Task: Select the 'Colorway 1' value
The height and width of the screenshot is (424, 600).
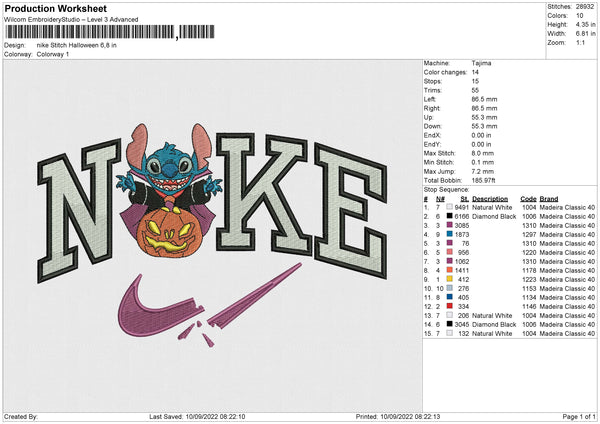Action: [x=53, y=54]
